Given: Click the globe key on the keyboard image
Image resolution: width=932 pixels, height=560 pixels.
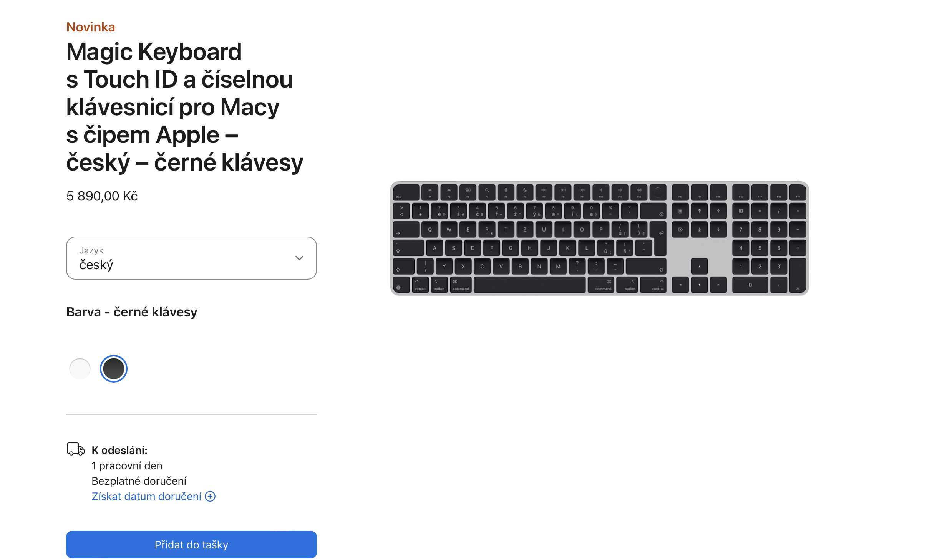Looking at the screenshot, I should coord(400,285).
